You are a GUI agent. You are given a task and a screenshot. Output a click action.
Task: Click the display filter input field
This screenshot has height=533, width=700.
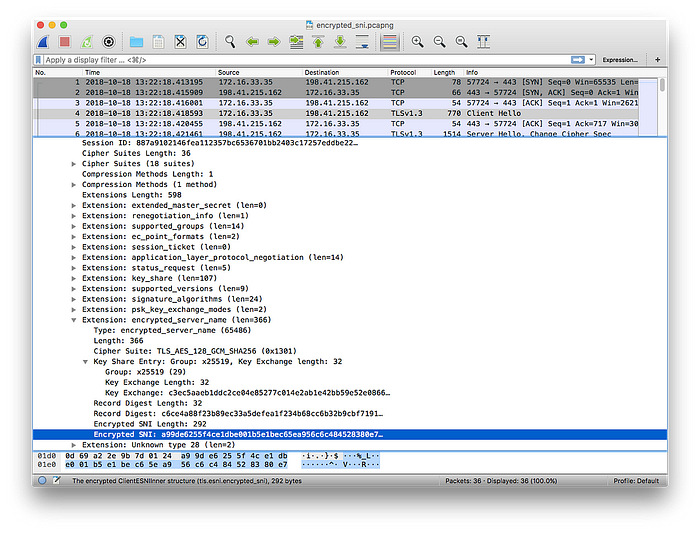point(300,60)
